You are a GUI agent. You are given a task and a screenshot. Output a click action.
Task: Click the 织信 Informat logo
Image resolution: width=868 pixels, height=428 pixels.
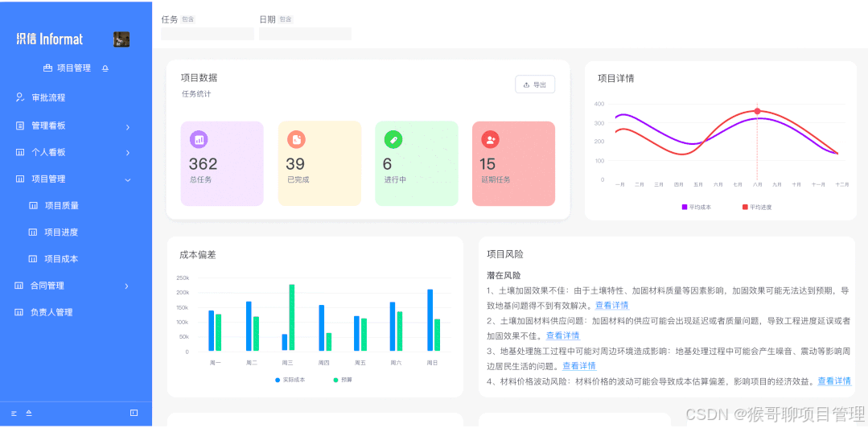pyautogui.click(x=50, y=39)
